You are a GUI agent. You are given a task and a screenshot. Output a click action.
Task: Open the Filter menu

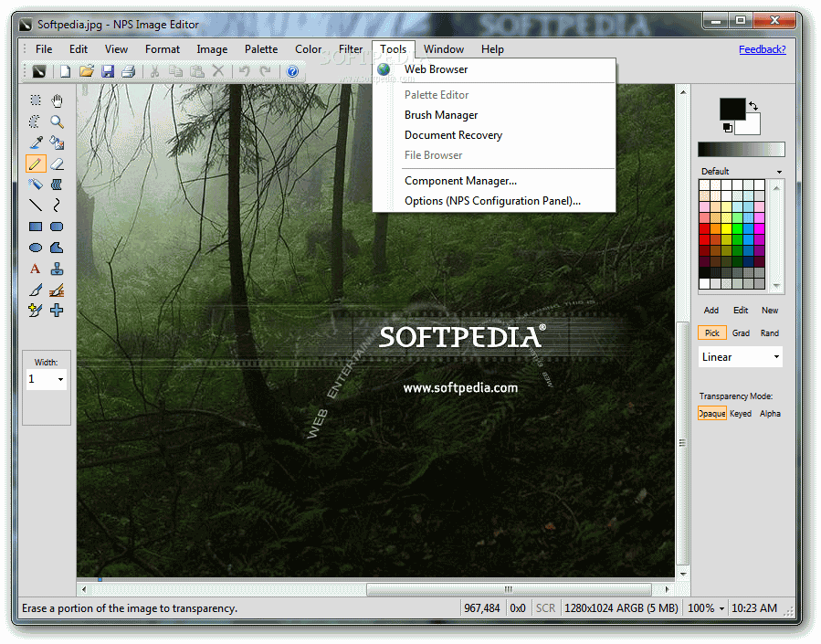coord(351,49)
